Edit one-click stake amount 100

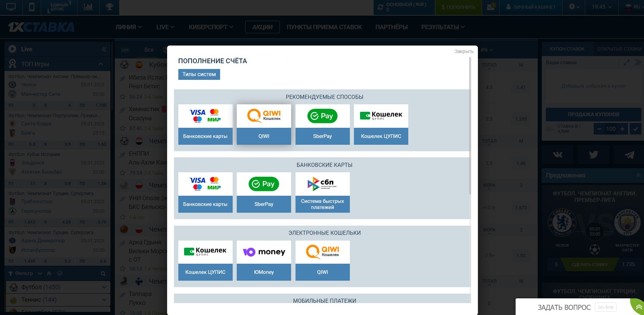[611, 129]
